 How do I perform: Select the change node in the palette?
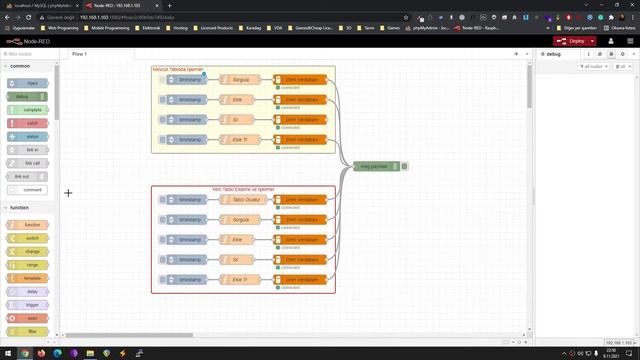tap(27, 251)
